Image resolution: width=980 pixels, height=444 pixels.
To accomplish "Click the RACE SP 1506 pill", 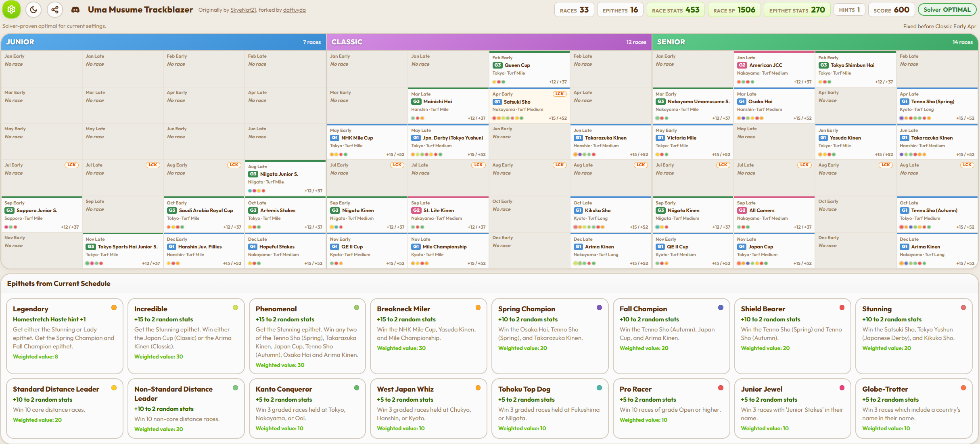I will [734, 10].
